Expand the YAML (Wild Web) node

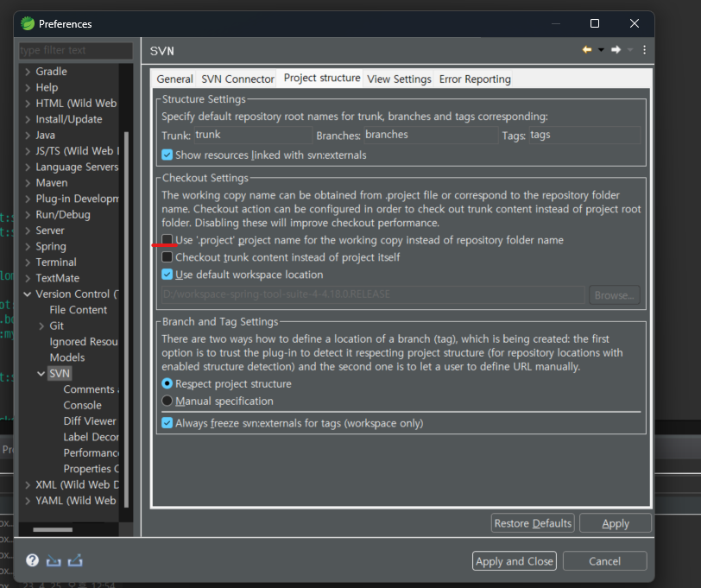(x=28, y=501)
